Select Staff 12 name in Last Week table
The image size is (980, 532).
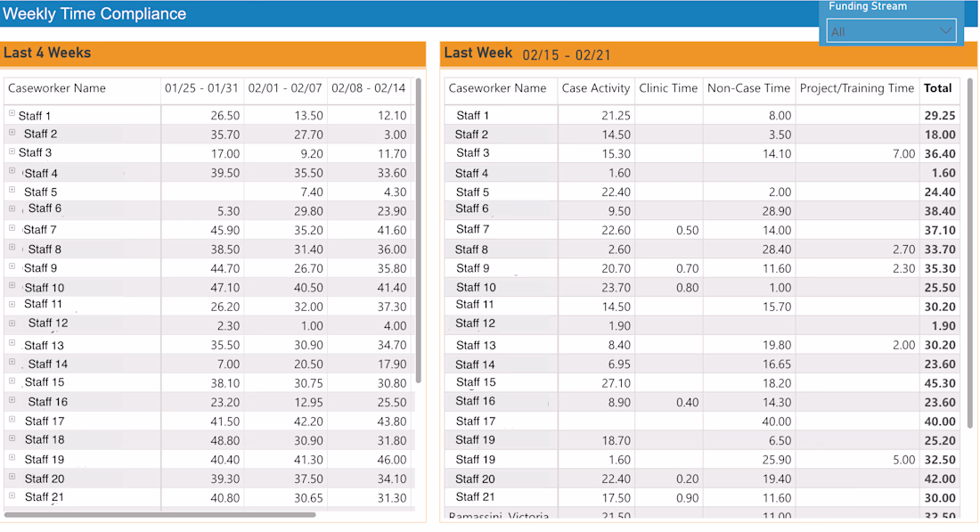click(475, 323)
